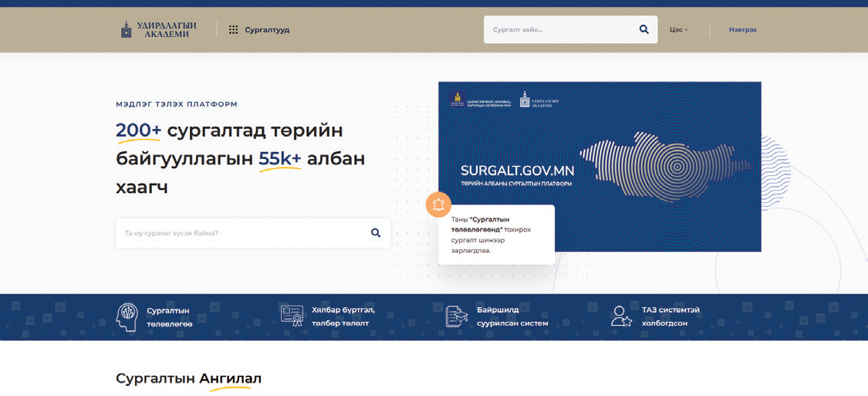Open the Хялбар бүртгэл, төлбөр төлөлт text
The image size is (868, 396).
coord(343,316)
